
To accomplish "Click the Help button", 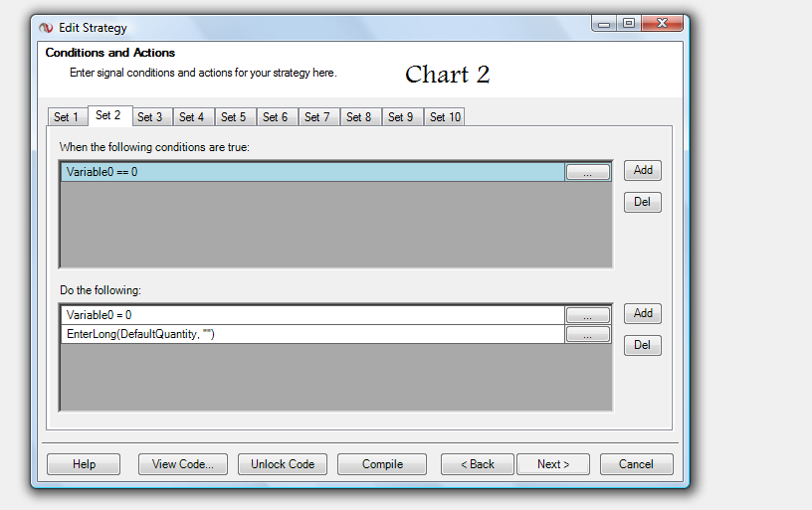I will [84, 464].
